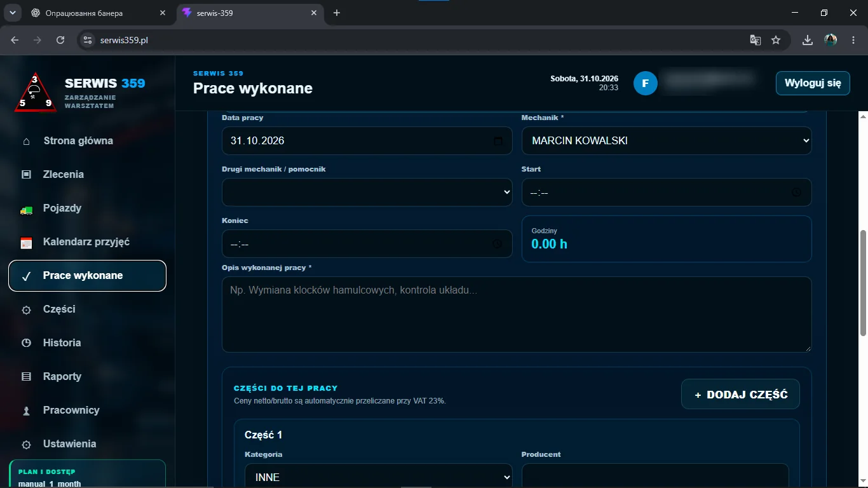The width and height of the screenshot is (868, 488).
Task: Select Prace wykonane in the sidebar
Action: [87, 276]
